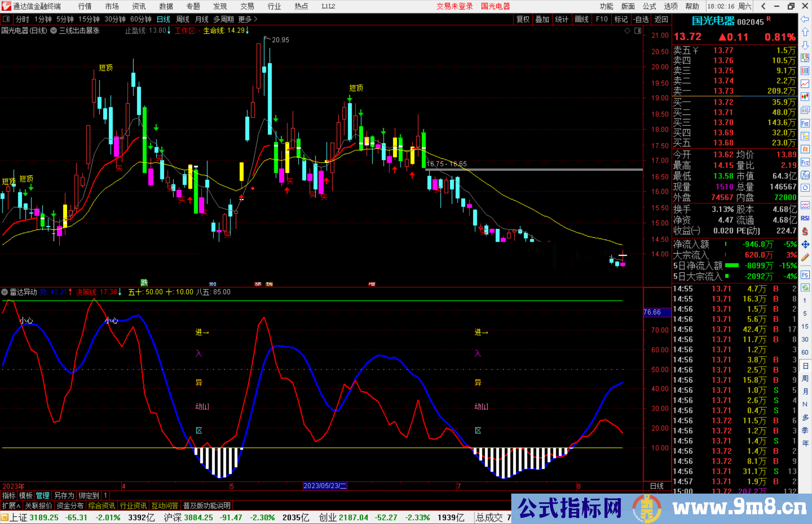The image size is (812, 524).
Task: Click the back arrow icon in sidebar
Action: [805, 19]
